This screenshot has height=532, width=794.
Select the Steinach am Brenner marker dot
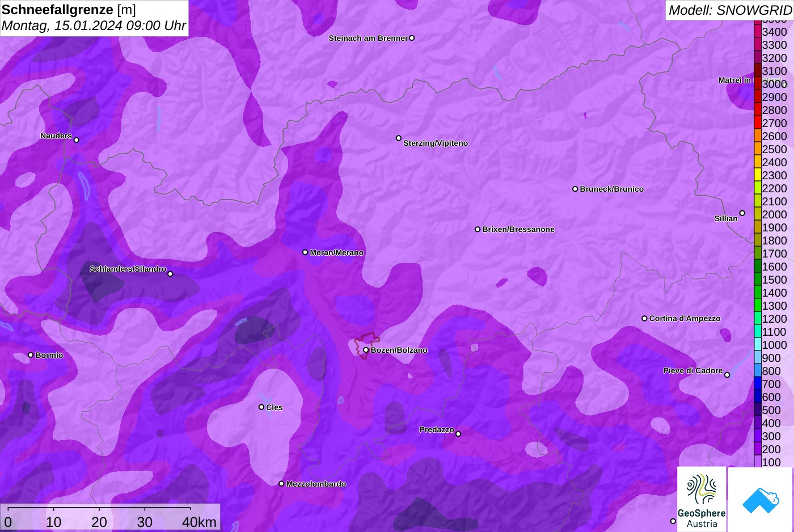pos(412,38)
